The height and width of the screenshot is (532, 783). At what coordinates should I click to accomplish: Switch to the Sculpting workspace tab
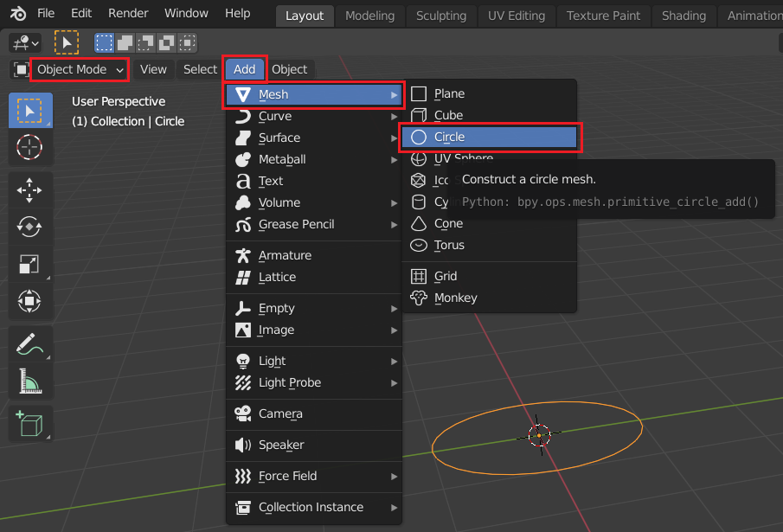441,16
